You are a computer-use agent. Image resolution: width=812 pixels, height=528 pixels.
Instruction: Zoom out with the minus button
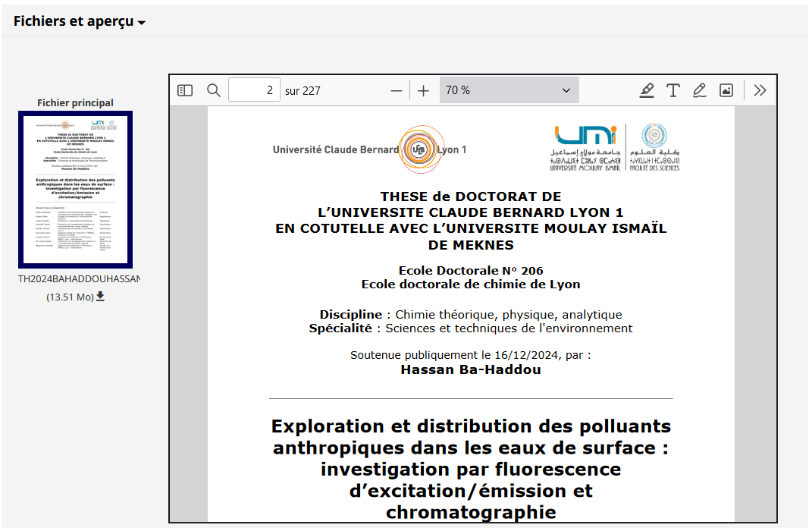(x=397, y=91)
